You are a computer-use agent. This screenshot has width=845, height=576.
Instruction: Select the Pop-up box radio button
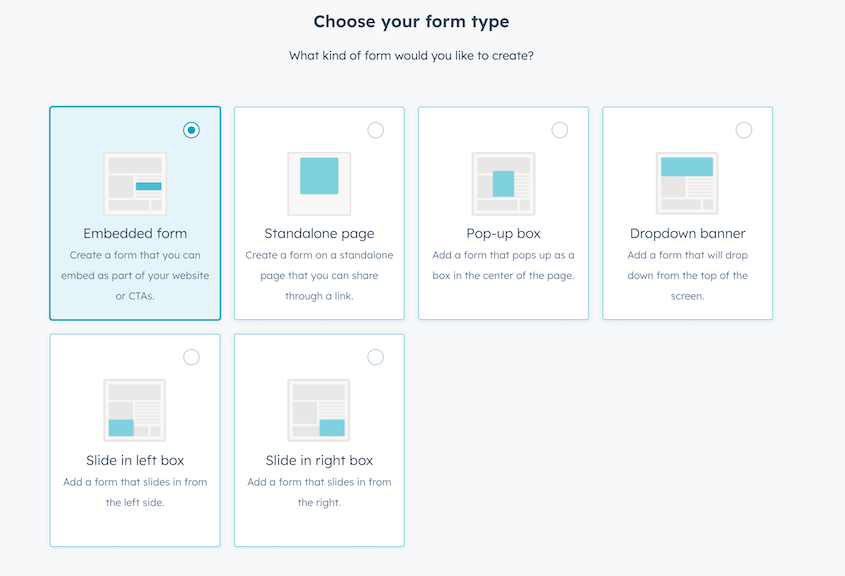tap(559, 129)
